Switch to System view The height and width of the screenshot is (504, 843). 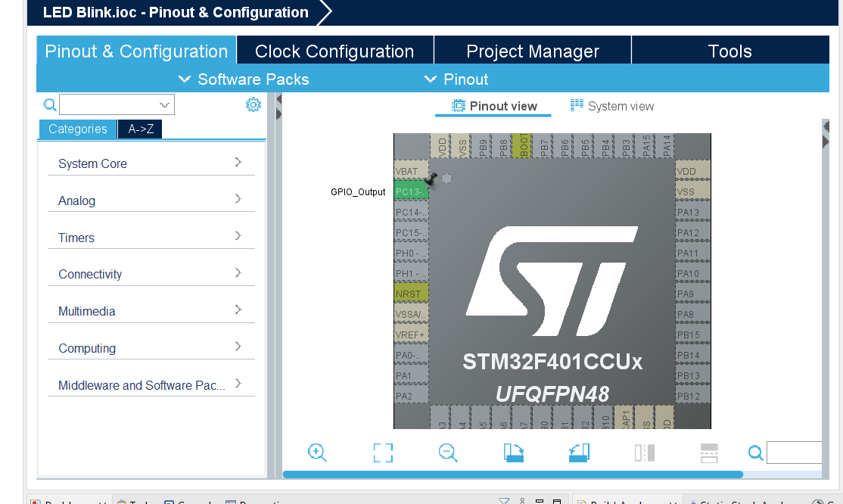click(611, 106)
